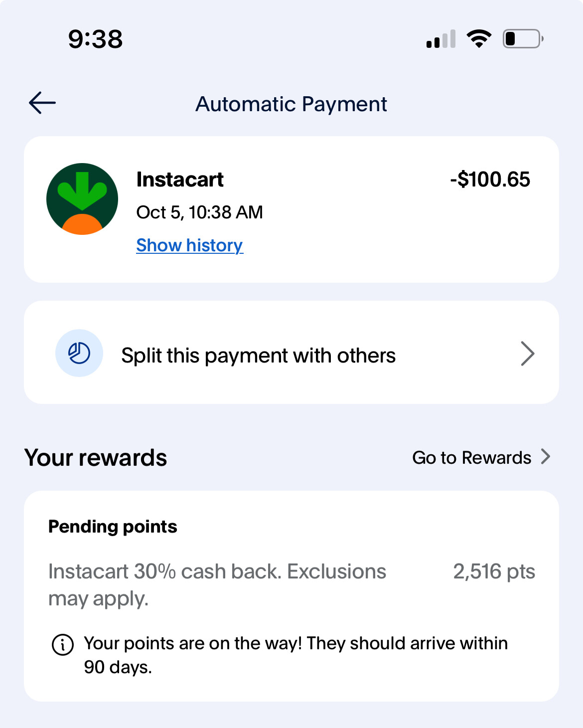Select Go to Rewards text

coord(471,458)
